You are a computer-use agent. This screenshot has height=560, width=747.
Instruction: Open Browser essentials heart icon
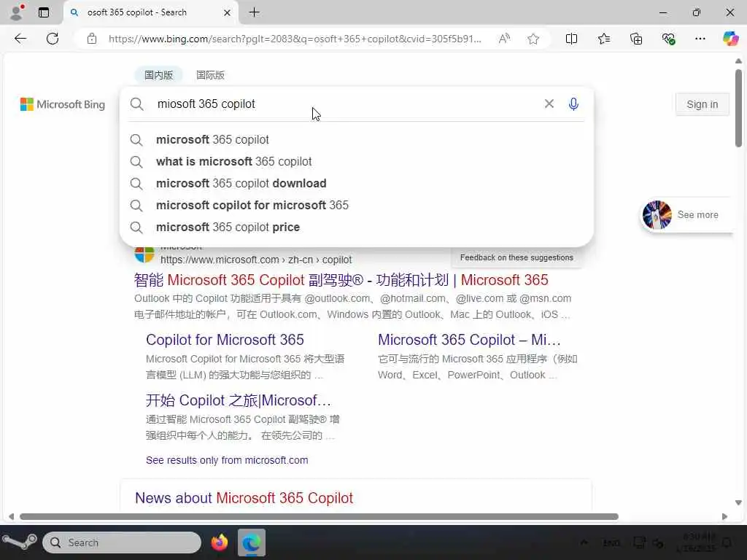668,39
